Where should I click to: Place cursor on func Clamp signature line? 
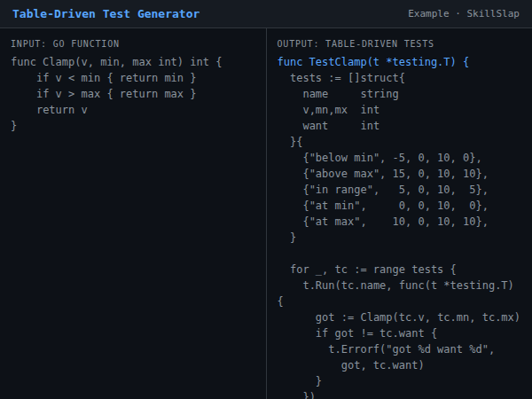[x=117, y=62]
